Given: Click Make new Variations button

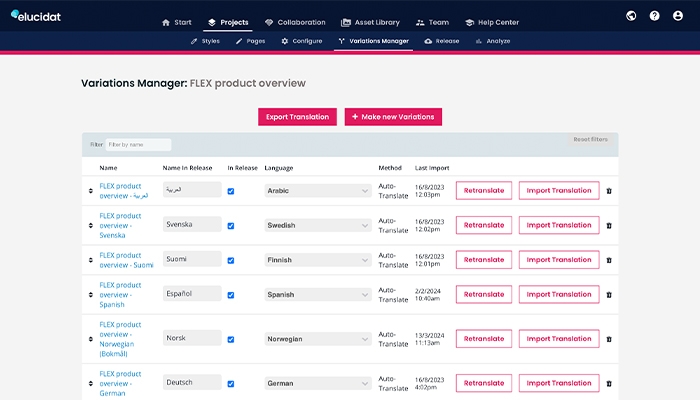Looking at the screenshot, I should tap(393, 117).
